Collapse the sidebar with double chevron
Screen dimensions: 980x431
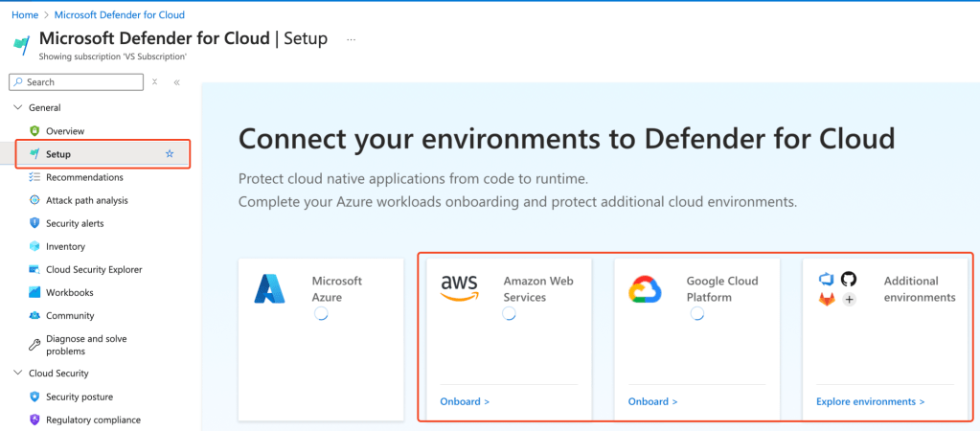[x=177, y=82]
